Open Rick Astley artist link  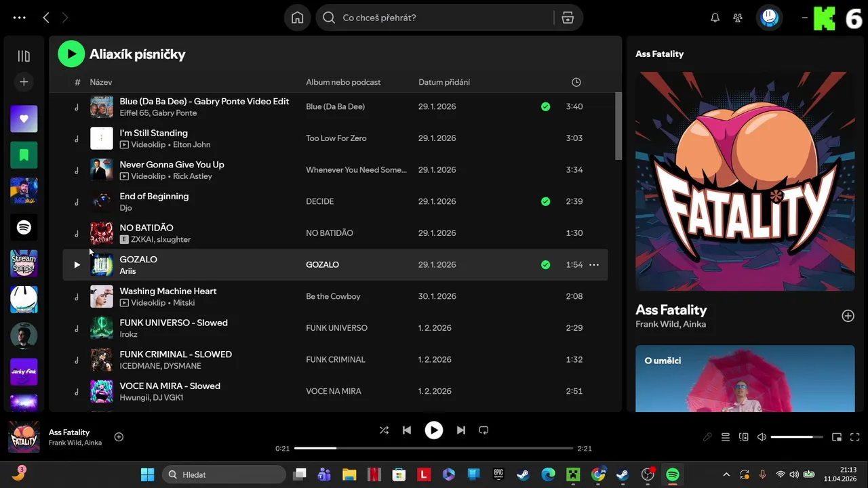tap(193, 176)
